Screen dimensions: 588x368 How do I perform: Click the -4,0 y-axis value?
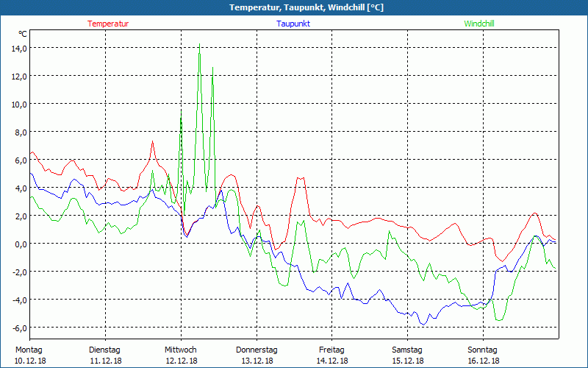pyautogui.click(x=19, y=300)
